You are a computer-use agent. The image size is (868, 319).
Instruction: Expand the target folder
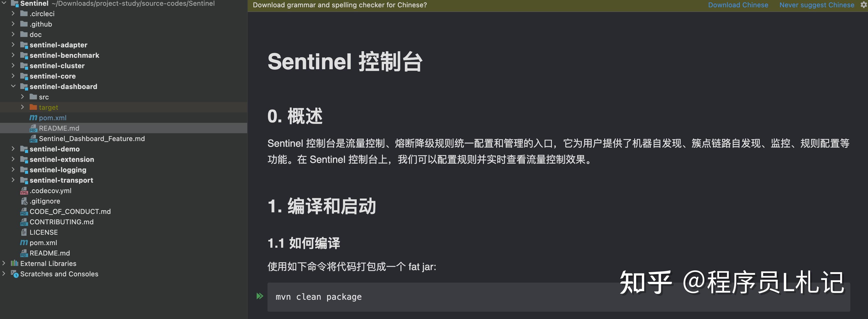coord(22,107)
